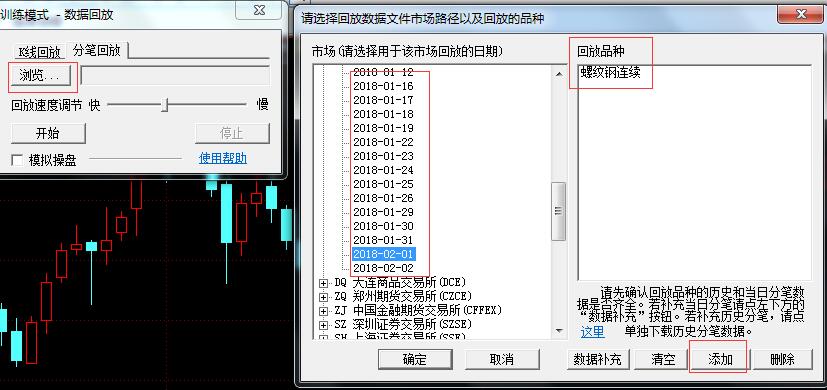Enable the 模拟操盘 checkbox

[17, 160]
